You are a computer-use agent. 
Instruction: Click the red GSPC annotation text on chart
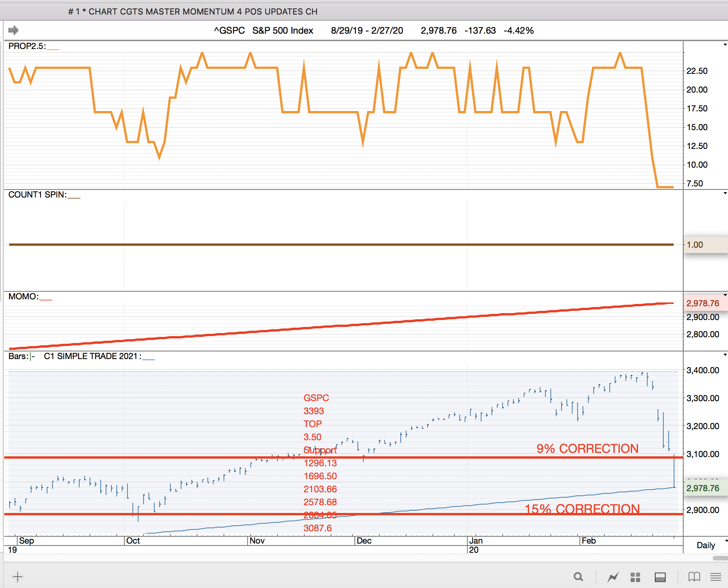coord(316,398)
